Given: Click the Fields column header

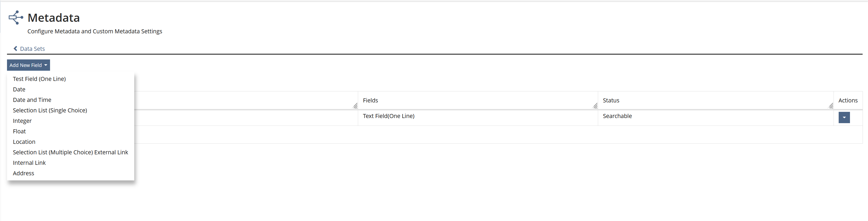Looking at the screenshot, I should pos(370,100).
